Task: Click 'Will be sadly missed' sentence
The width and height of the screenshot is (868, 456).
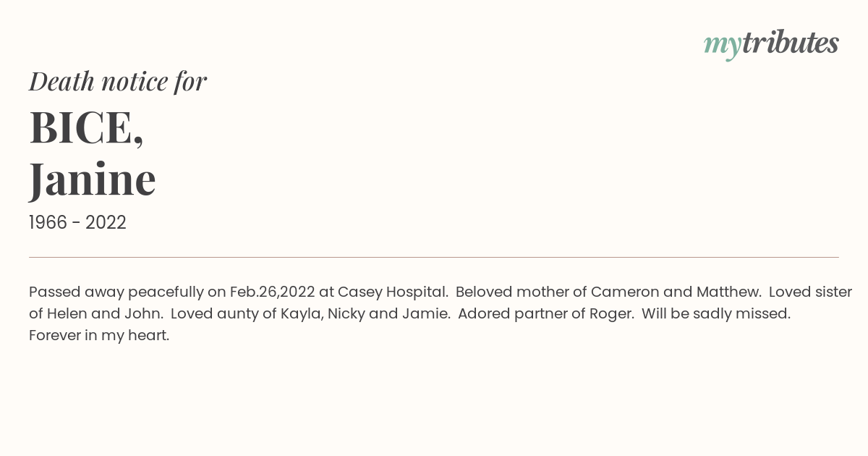Action: (x=716, y=315)
